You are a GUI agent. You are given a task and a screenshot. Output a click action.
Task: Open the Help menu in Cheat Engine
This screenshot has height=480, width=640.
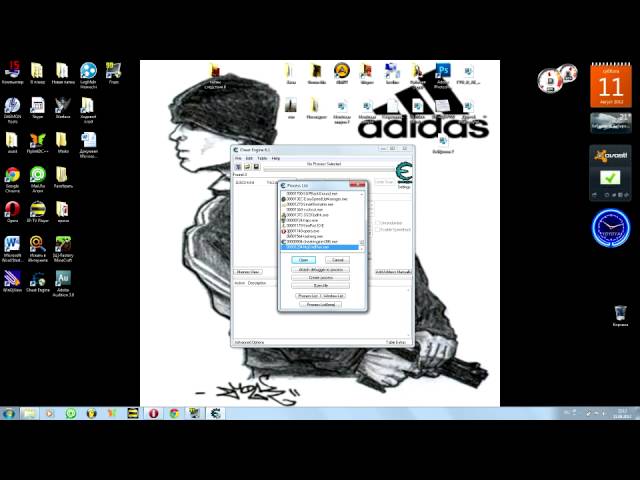click(276, 158)
